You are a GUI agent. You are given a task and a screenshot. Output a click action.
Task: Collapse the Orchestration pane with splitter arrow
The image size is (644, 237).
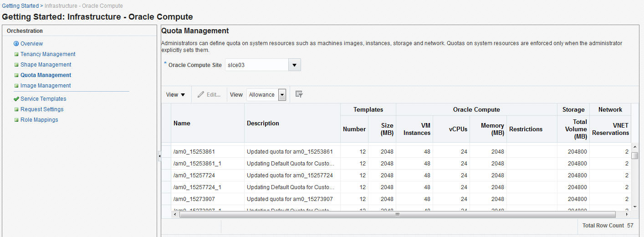click(159, 156)
